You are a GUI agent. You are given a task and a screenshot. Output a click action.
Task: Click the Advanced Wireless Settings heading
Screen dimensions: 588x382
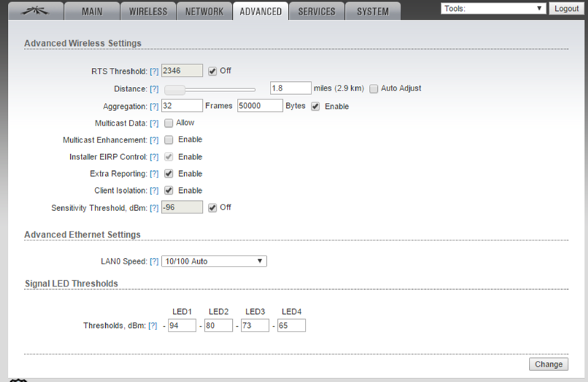tap(83, 43)
